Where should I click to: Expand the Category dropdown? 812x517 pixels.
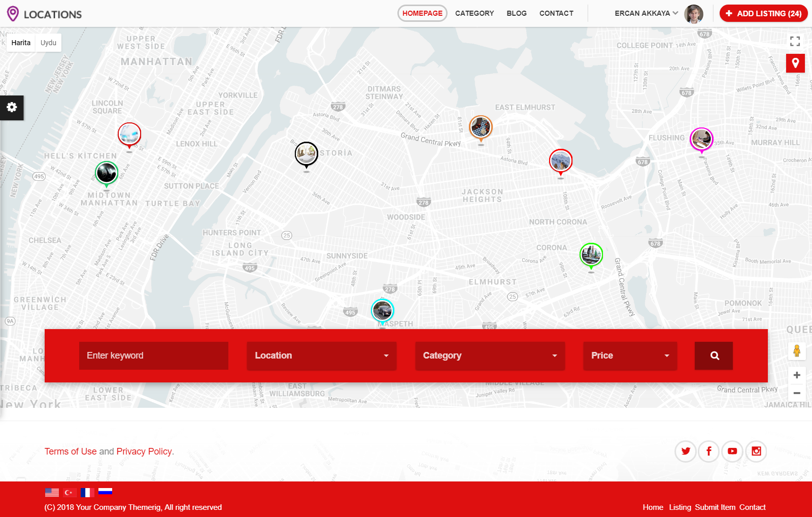[x=490, y=356]
